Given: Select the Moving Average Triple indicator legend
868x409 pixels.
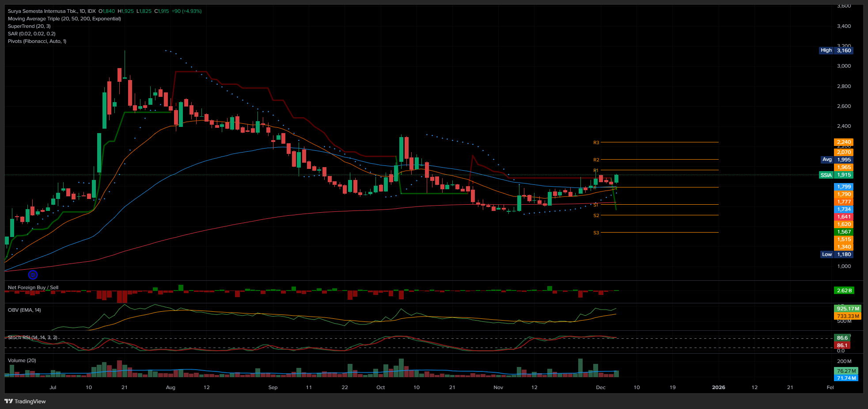Looking at the screenshot, I should (x=64, y=19).
